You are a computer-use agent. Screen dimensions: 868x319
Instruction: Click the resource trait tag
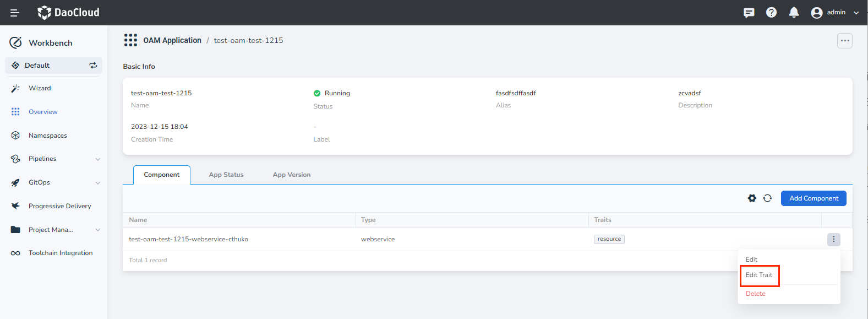(x=609, y=239)
